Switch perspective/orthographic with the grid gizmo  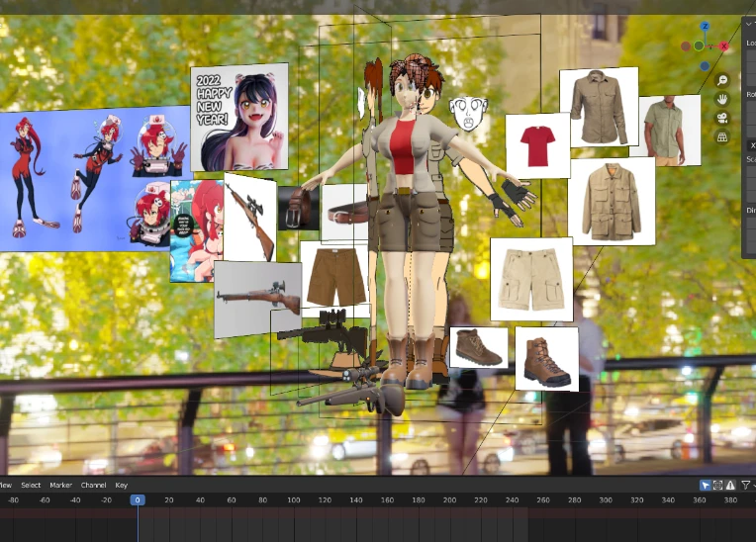[721, 137]
